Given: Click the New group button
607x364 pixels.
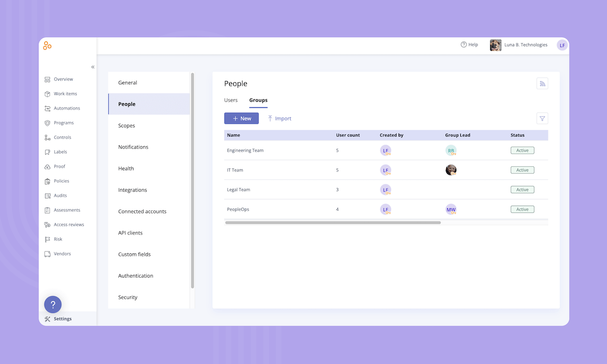Looking at the screenshot, I should coord(241,118).
